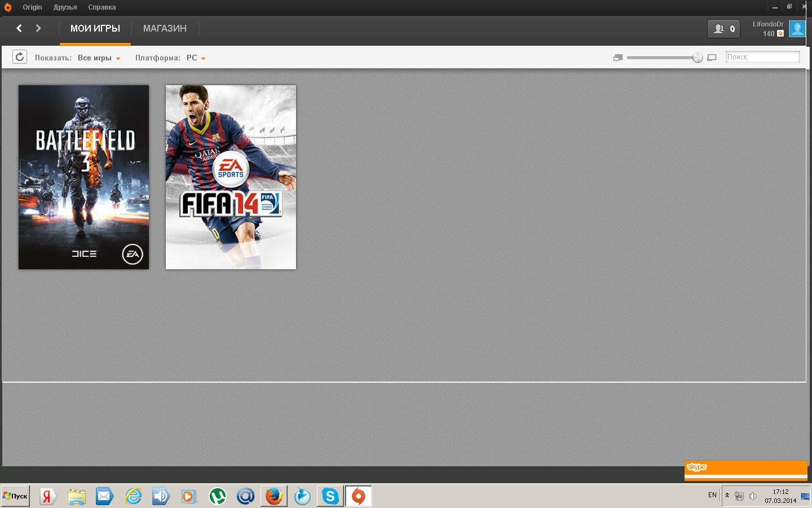This screenshot has height=508, width=812.
Task: Open the blue globe taskbar icon
Action: click(302, 496)
